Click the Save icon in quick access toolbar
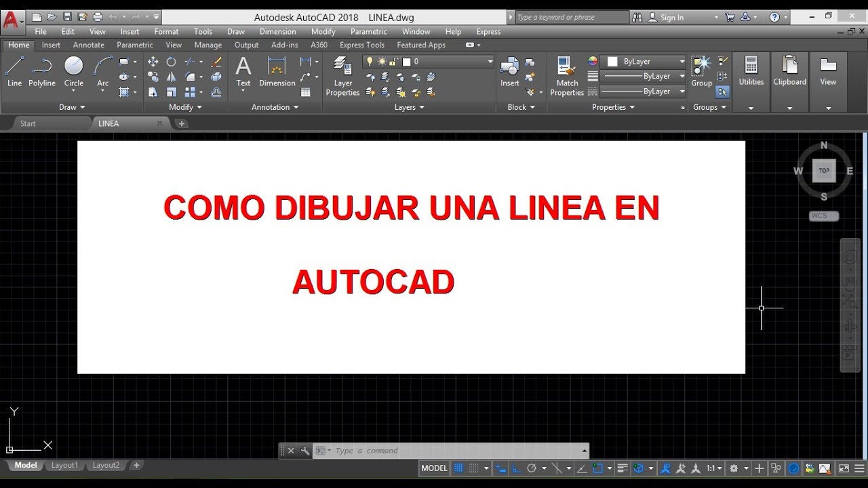Viewport: 868px width, 488px height. 67,17
